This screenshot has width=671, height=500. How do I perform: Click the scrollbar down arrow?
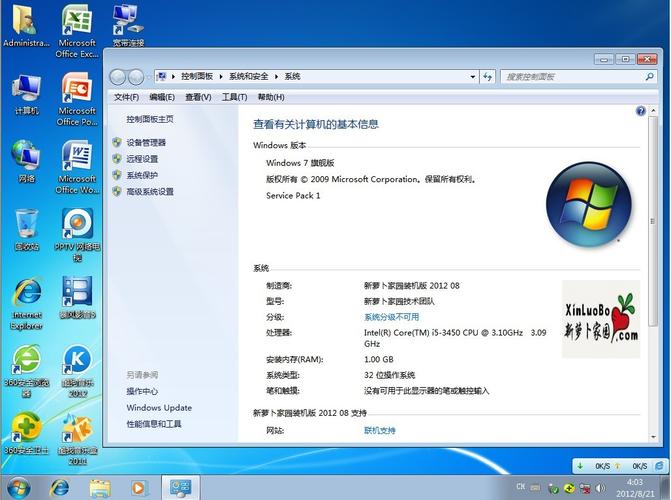point(653,437)
